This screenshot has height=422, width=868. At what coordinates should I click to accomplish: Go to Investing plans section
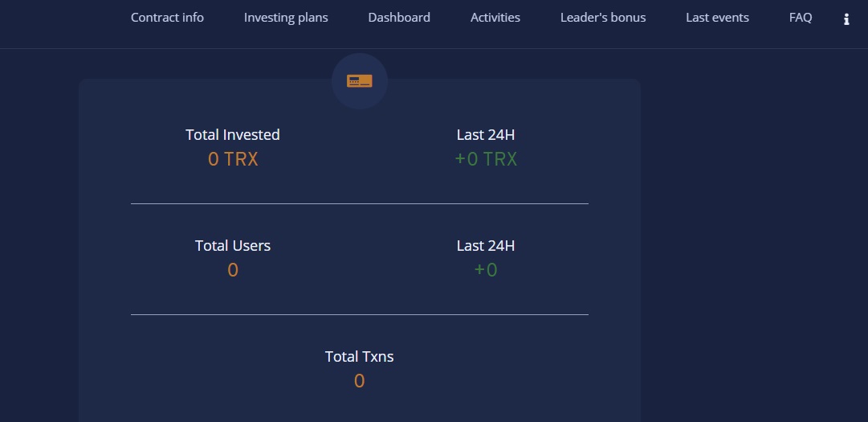pyautogui.click(x=286, y=18)
